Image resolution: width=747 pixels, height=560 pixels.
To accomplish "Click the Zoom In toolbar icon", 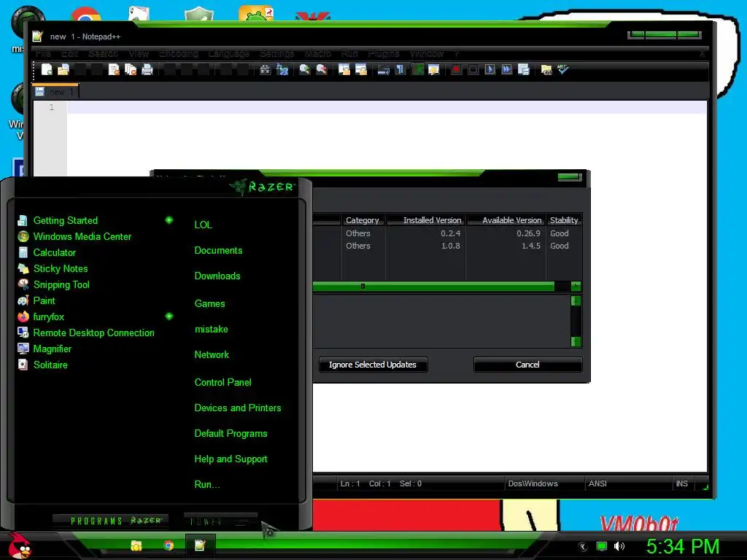I will click(x=304, y=69).
